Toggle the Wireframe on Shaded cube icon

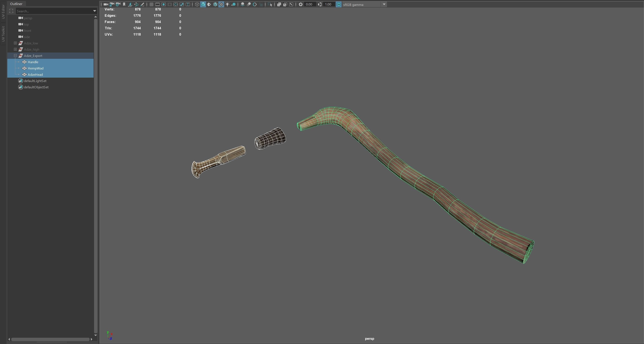click(215, 4)
